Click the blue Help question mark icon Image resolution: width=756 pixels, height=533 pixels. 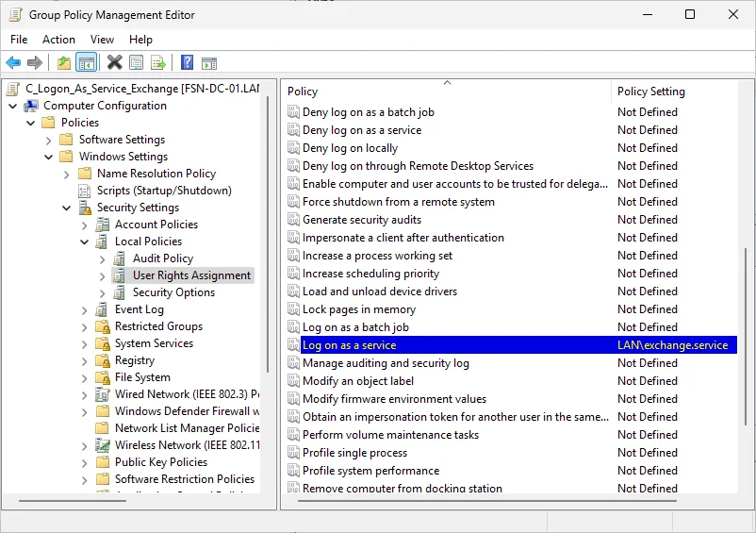click(187, 62)
